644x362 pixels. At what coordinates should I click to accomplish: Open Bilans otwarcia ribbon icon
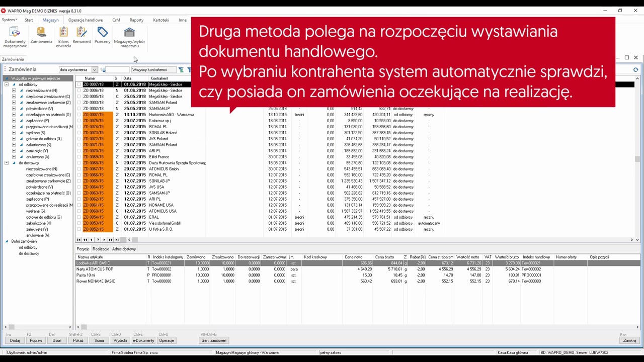point(63,37)
